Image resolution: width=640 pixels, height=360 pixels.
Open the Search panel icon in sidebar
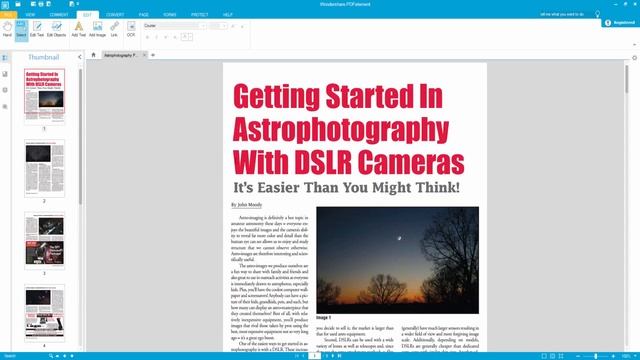tap(5, 107)
